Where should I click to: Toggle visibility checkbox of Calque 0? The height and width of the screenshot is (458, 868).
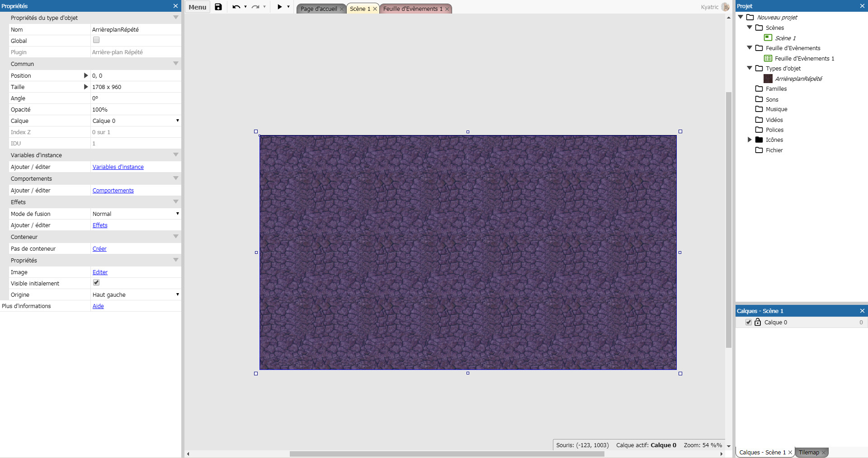(749, 322)
